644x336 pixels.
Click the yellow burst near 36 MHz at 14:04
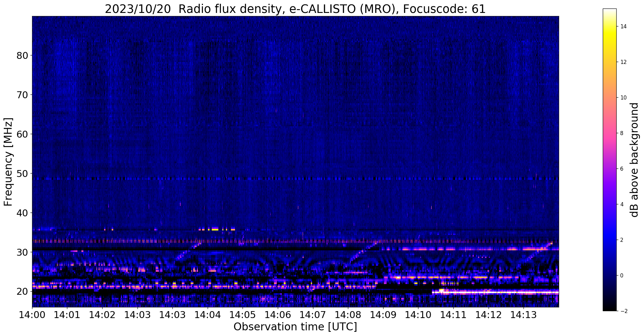pos(215,229)
